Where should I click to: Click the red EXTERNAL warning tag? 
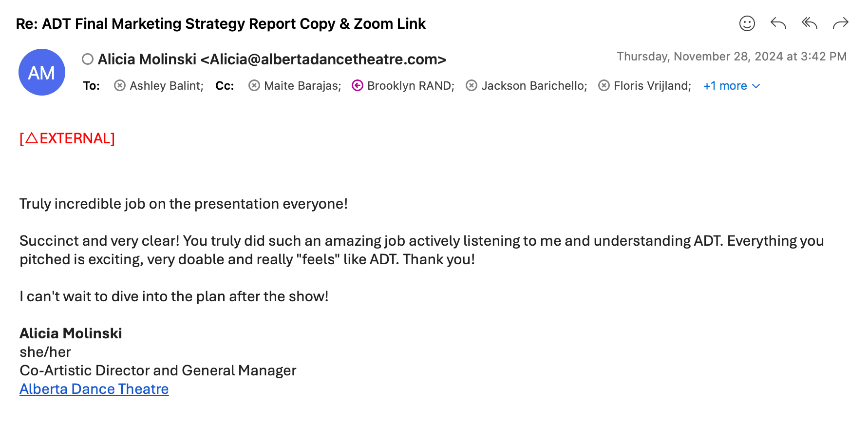[x=67, y=138]
